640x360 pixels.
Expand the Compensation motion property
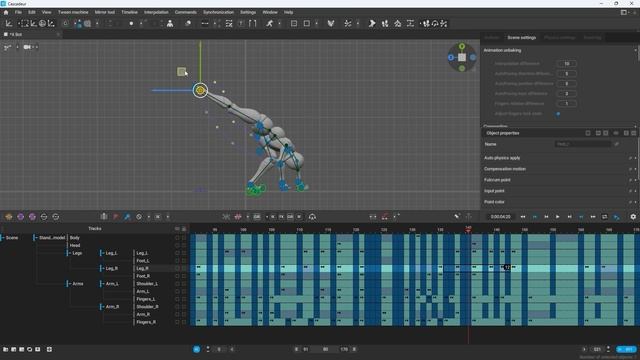[635, 169]
